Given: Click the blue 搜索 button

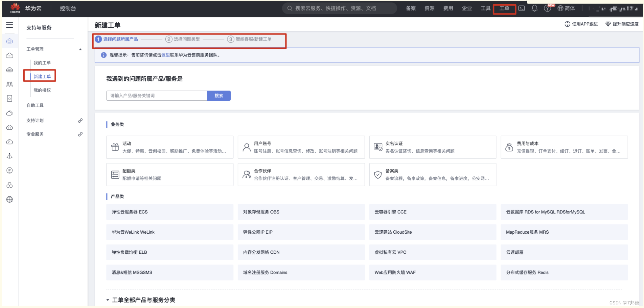Looking at the screenshot, I should pos(219,96).
